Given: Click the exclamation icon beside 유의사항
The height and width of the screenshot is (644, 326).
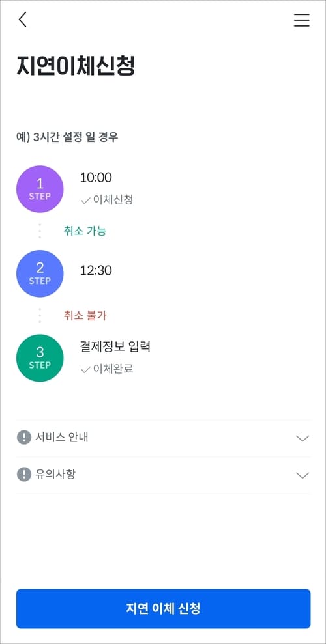Looking at the screenshot, I should tap(24, 475).
